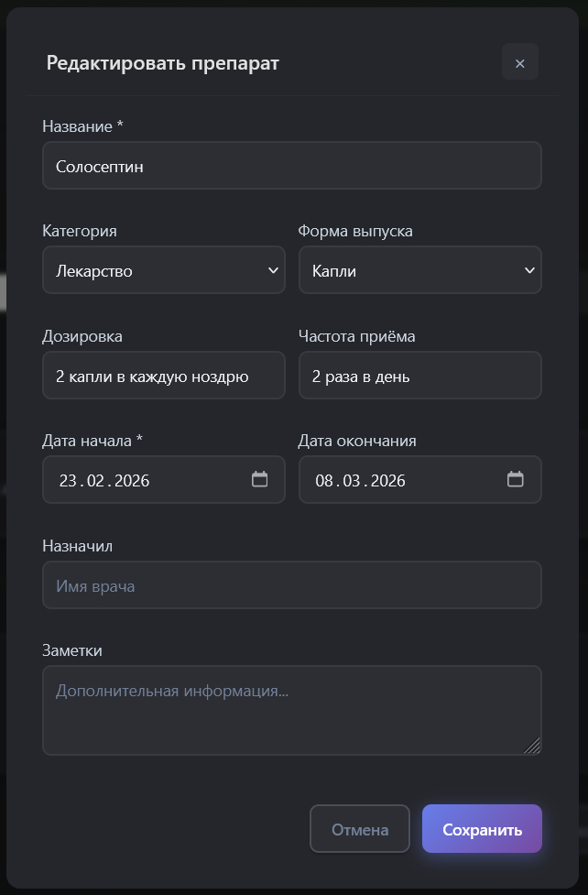Select year 2026 in Дата начала
Viewport: 588px width, 895px height.
click(x=132, y=481)
